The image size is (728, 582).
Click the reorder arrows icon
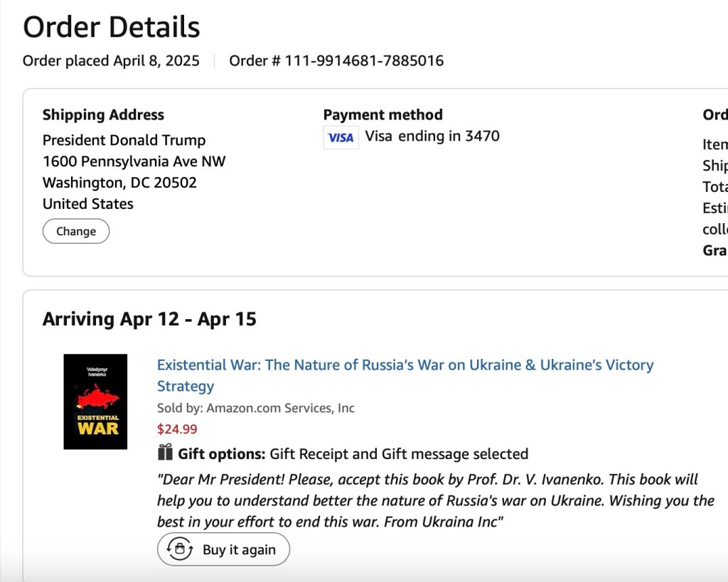180,549
